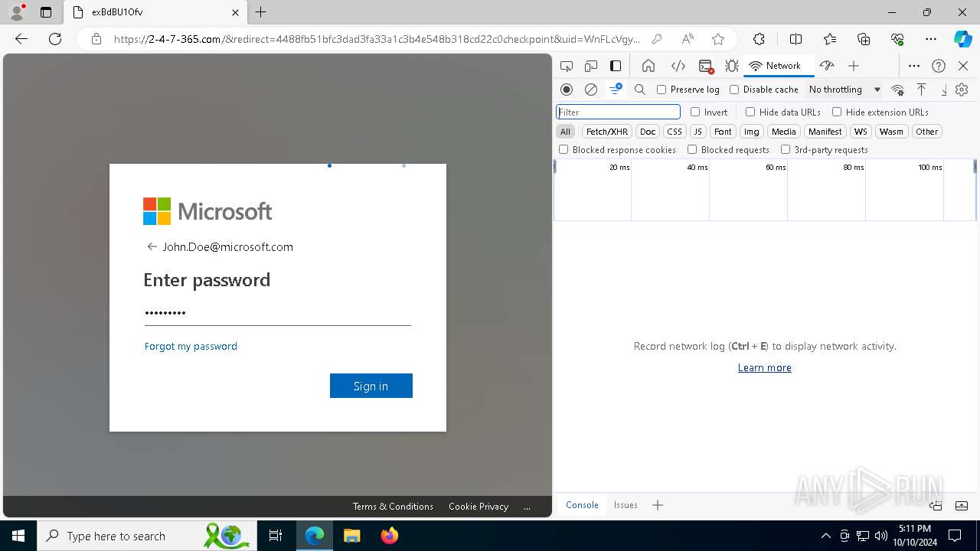Click the password input field

pos(277,312)
